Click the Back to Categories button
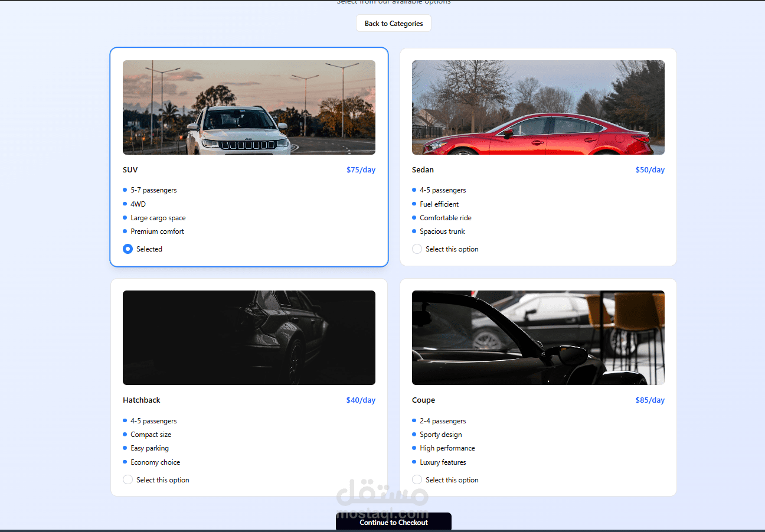 tap(393, 23)
